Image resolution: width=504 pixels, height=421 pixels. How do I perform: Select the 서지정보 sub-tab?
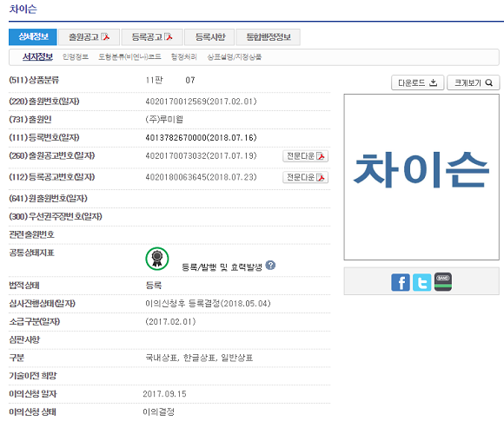37,56
